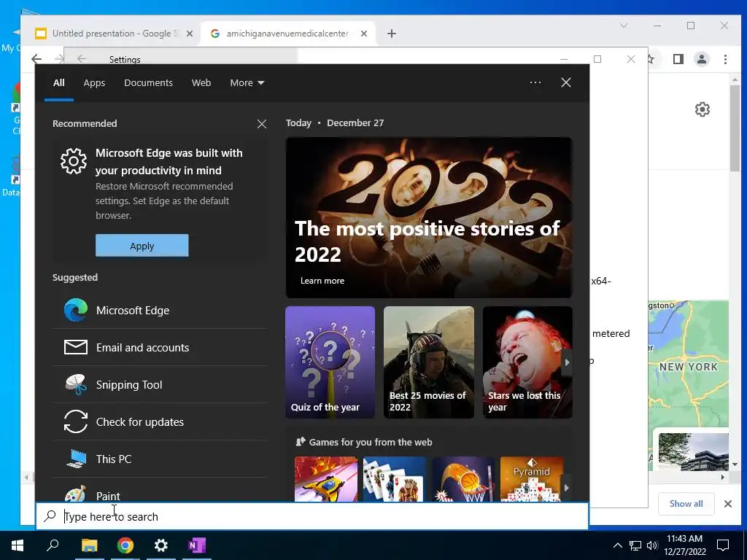
Task: Click the Games for you from the web heading
Action: 370,442
